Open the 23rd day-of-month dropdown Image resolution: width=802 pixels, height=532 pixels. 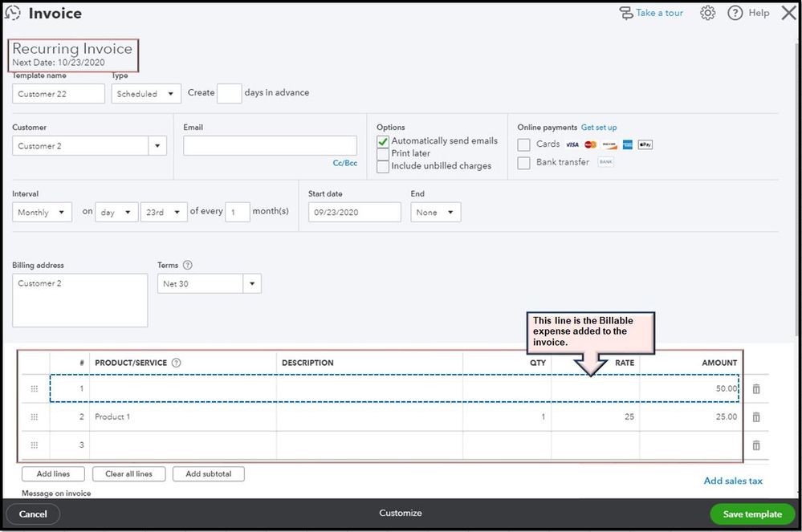[164, 212]
